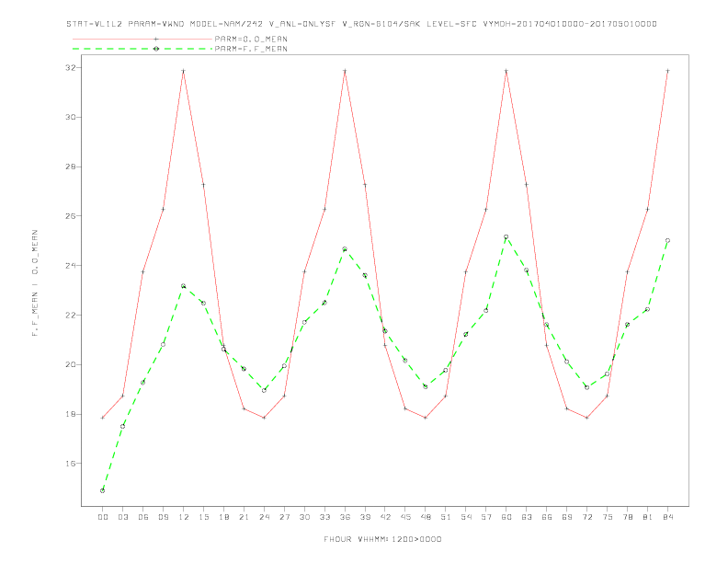Click x-axis tick label 09
This screenshot has height=563, width=728.
163,517
